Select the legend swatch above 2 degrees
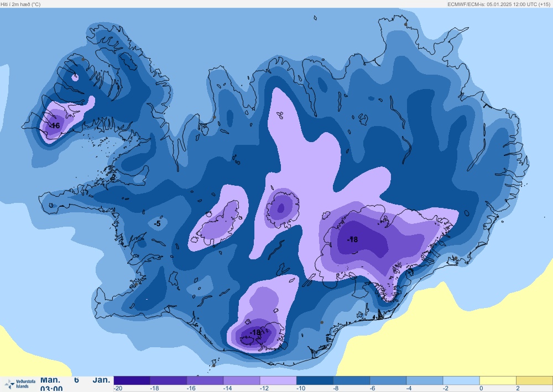 point(535,380)
